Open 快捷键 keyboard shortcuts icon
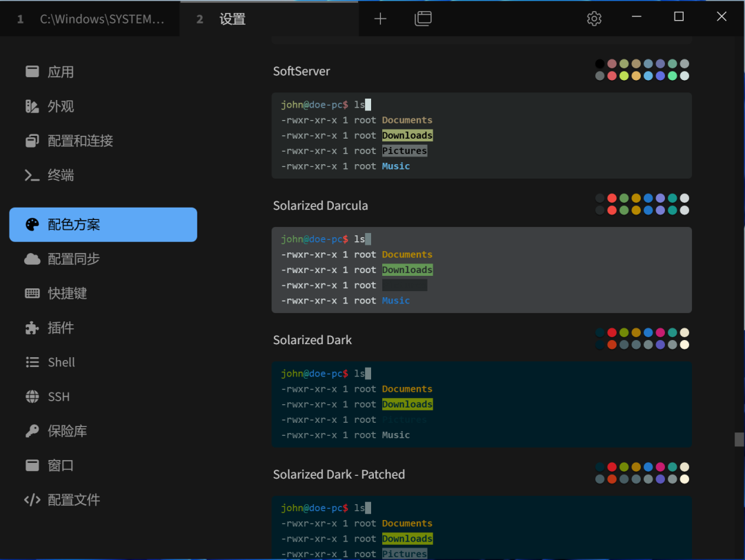 pyautogui.click(x=32, y=293)
